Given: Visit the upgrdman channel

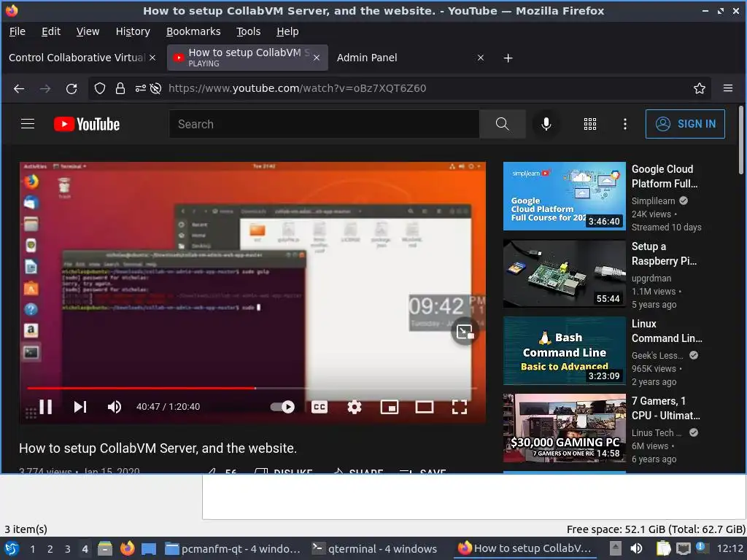Looking at the screenshot, I should coord(651,278).
